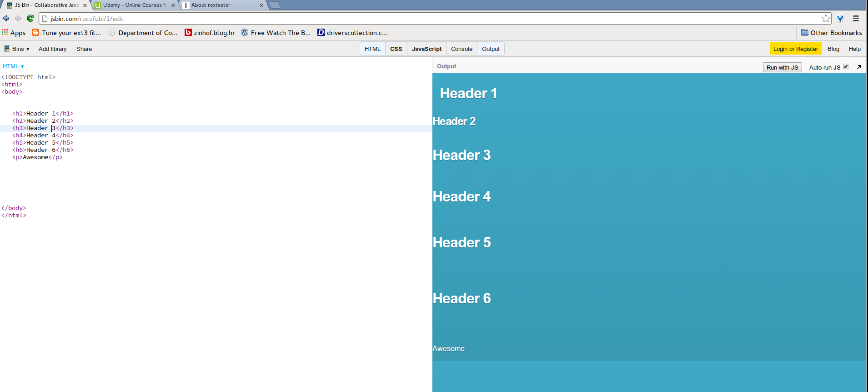868x392 pixels.
Task: Open the Chrome hamburger menu
Action: [x=856, y=18]
